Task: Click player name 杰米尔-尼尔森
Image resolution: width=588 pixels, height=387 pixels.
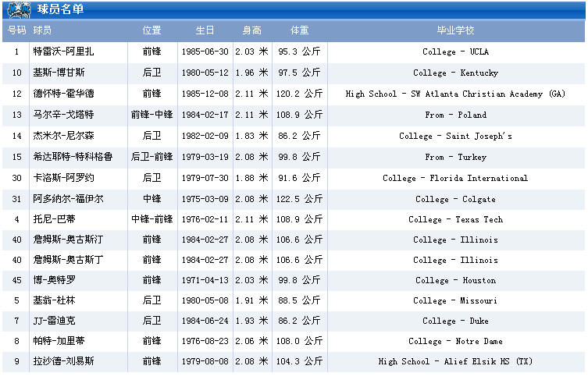Action: pyautogui.click(x=63, y=135)
